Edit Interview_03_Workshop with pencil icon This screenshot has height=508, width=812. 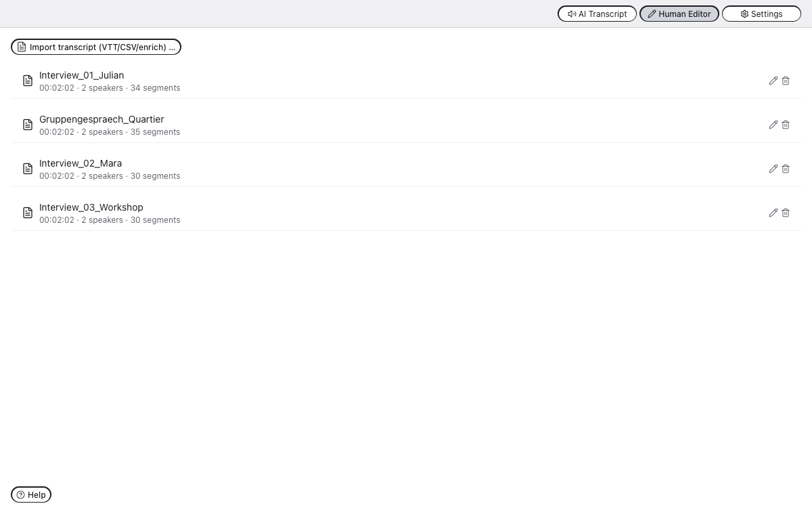point(773,213)
